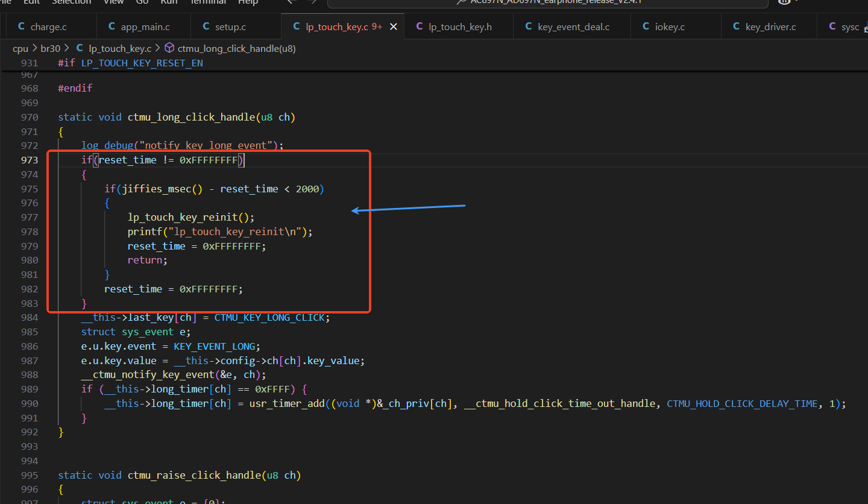The height and width of the screenshot is (504, 868).
Task: Open the key_event_deal.c tab
Action: click(572, 27)
